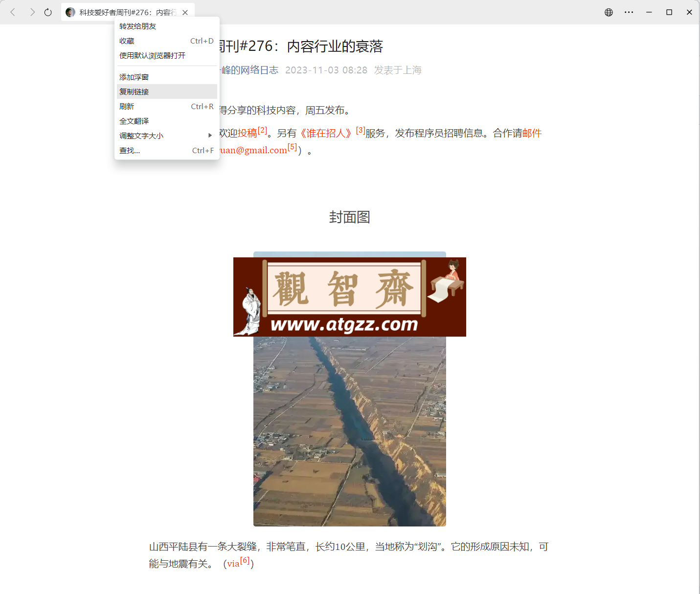Go back with the left arrow icon
The image size is (700, 594).
tap(13, 12)
